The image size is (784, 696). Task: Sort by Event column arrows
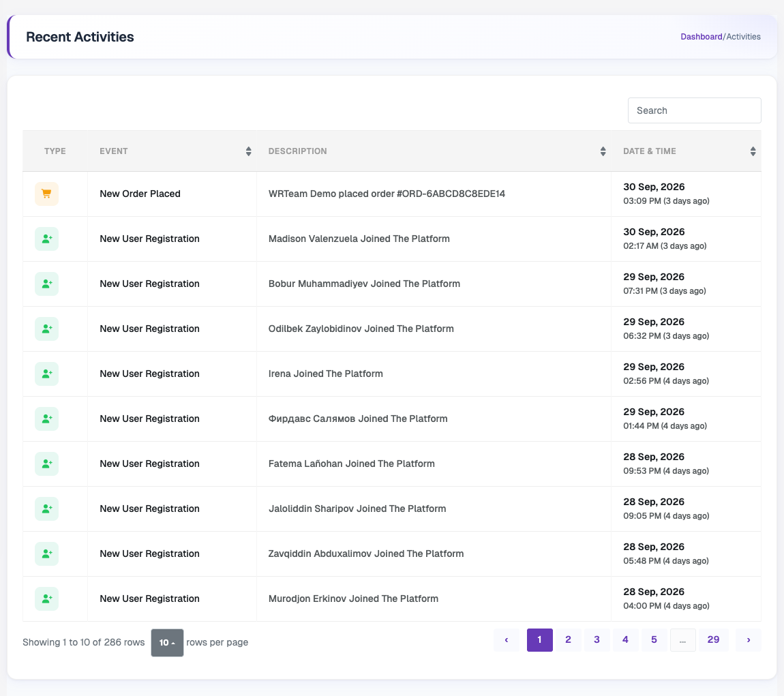[x=249, y=151]
